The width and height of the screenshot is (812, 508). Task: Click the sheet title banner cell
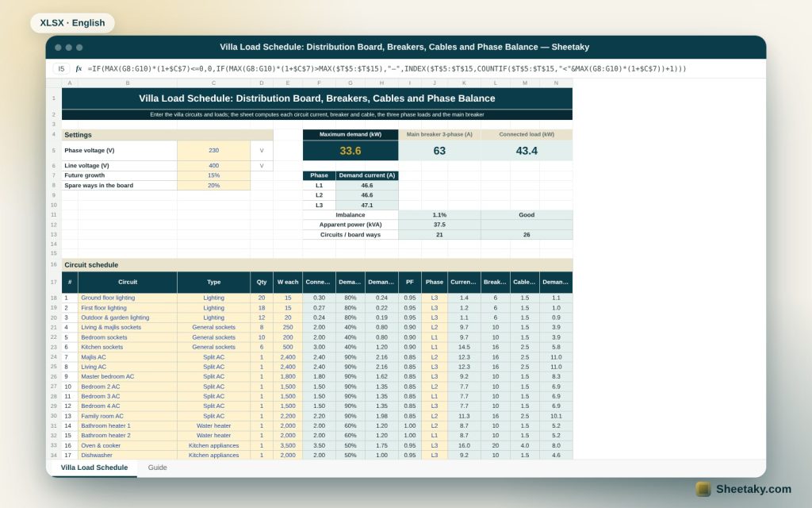coord(317,98)
